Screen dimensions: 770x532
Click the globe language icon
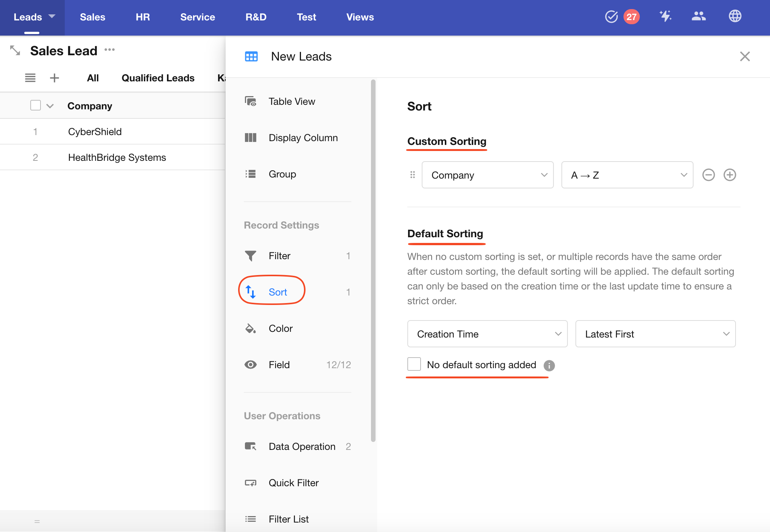[735, 16]
